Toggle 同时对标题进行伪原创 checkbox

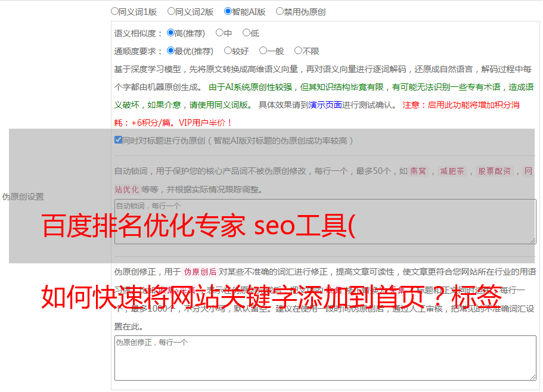point(118,140)
